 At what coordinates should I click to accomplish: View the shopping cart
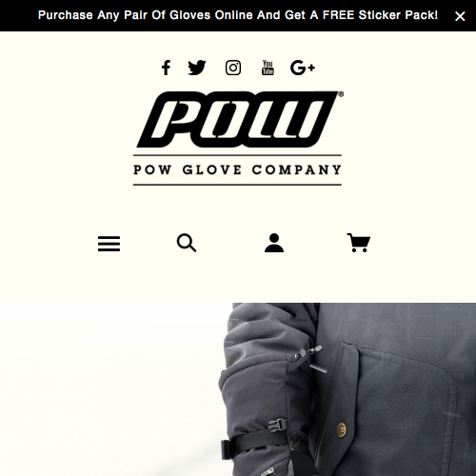point(359,243)
